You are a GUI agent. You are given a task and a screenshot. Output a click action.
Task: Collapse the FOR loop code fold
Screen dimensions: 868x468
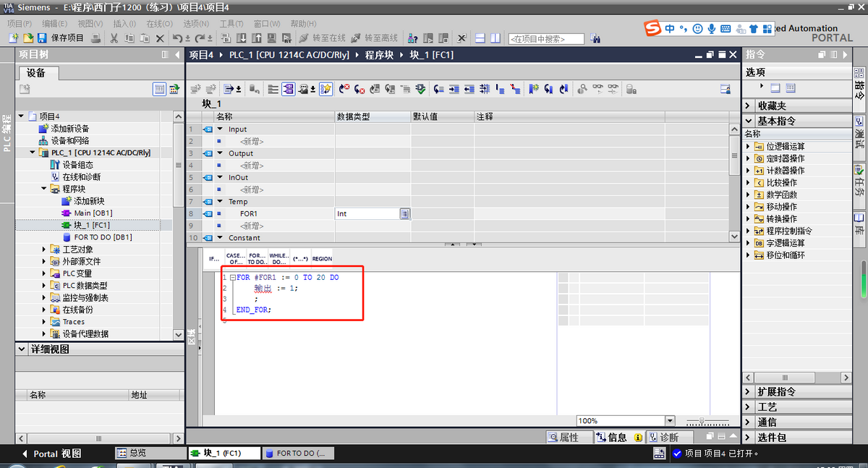(x=232, y=278)
